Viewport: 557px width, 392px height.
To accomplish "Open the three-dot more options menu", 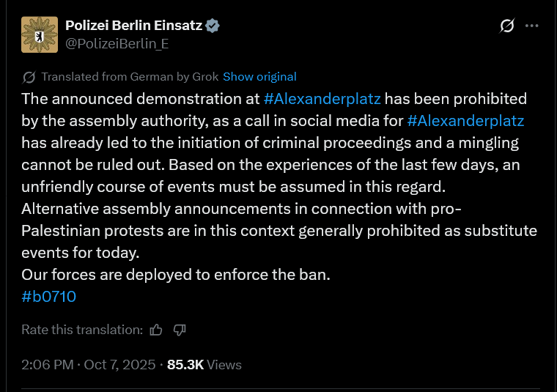I will (533, 26).
